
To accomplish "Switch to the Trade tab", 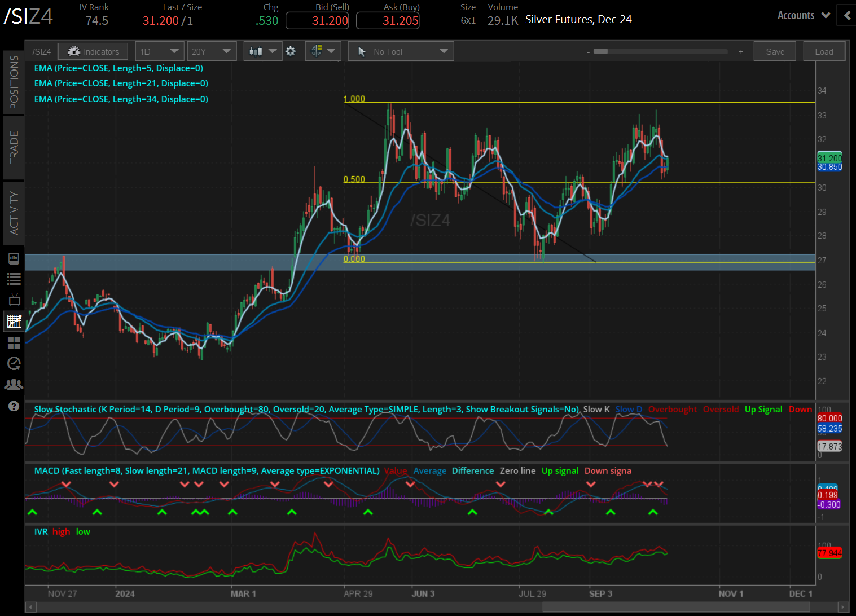I will tap(14, 147).
